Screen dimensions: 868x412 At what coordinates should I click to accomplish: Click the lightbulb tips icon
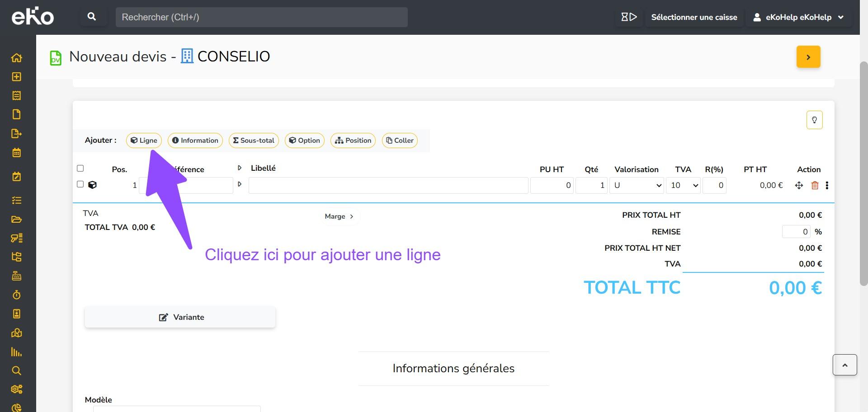click(814, 120)
